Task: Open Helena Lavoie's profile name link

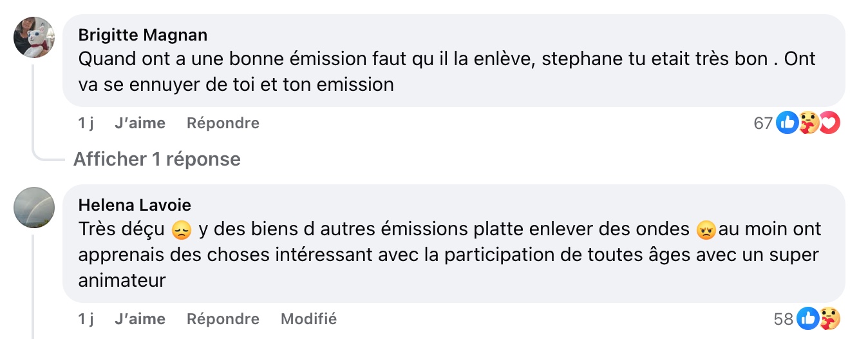Action: pyautogui.click(x=135, y=205)
